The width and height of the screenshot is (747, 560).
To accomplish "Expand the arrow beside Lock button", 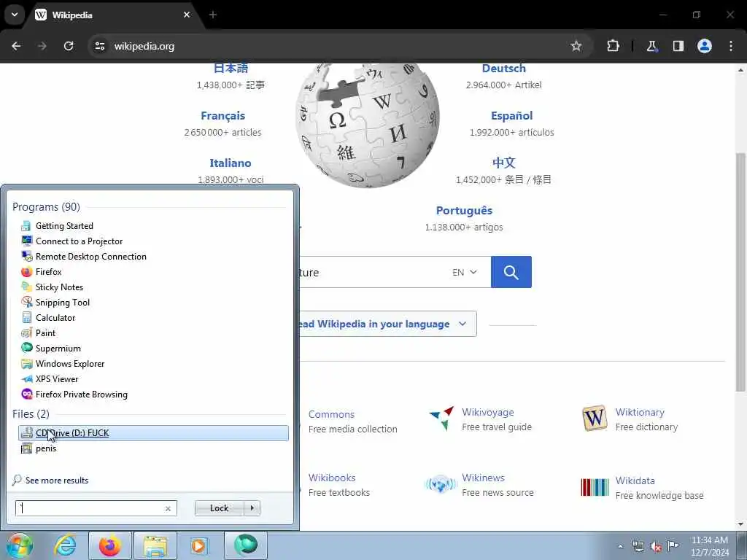I will tap(252, 508).
